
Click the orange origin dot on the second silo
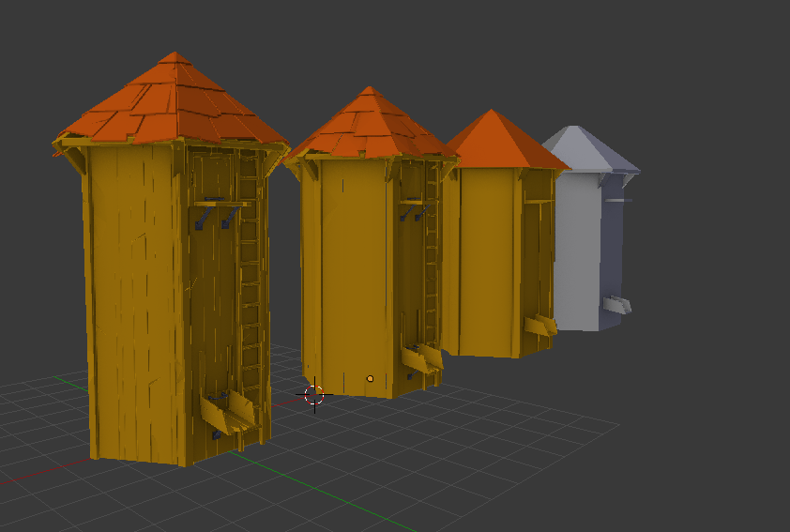click(x=370, y=378)
